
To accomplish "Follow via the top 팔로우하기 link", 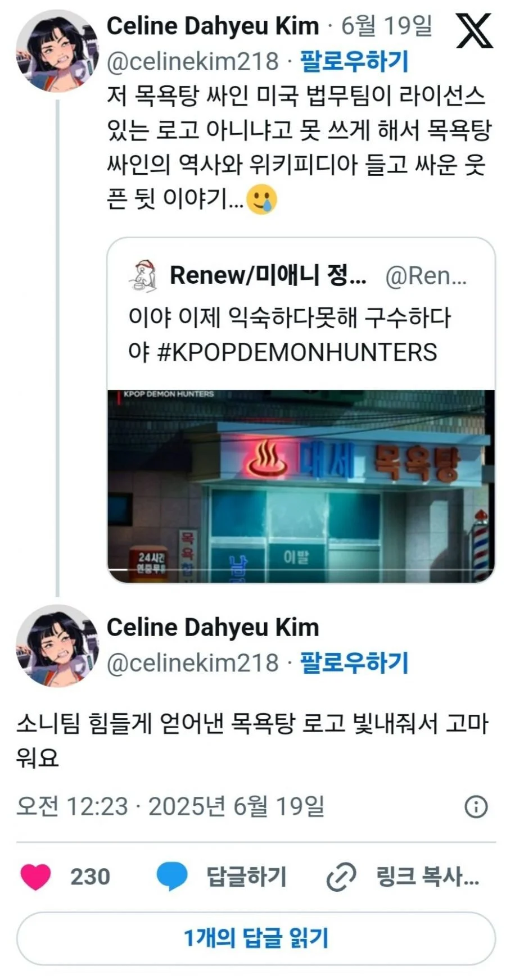I will point(354,61).
